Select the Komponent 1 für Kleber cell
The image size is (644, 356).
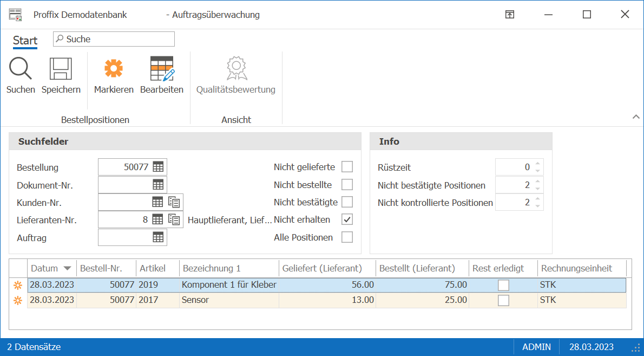tap(229, 285)
